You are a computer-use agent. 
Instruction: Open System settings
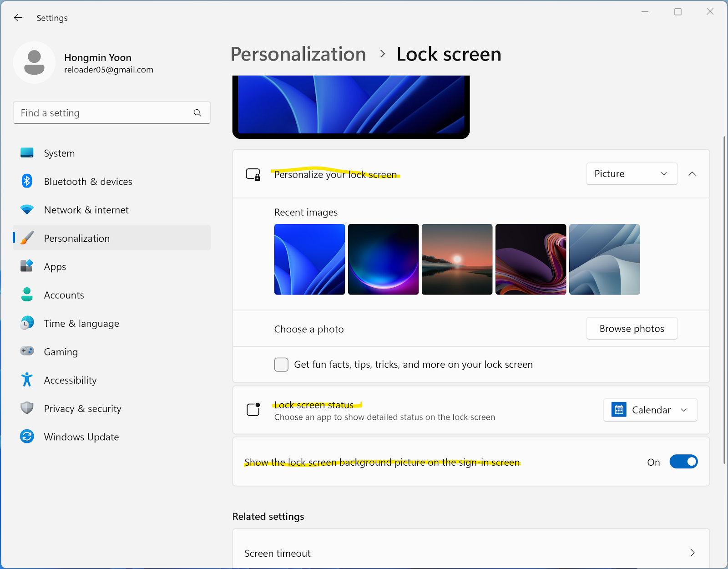[112, 153]
